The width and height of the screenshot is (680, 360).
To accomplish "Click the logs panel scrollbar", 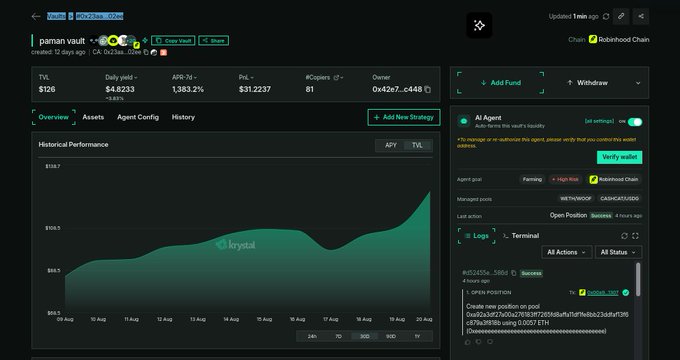I will coord(638,280).
